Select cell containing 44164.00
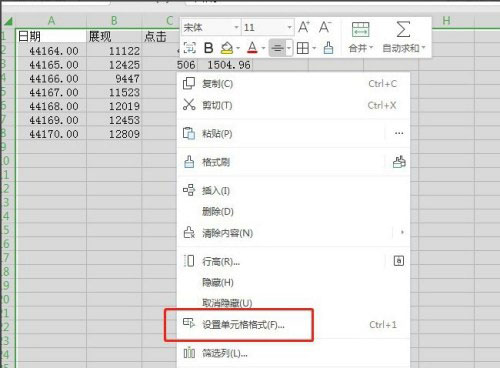This screenshot has width=500, height=368. (x=51, y=51)
